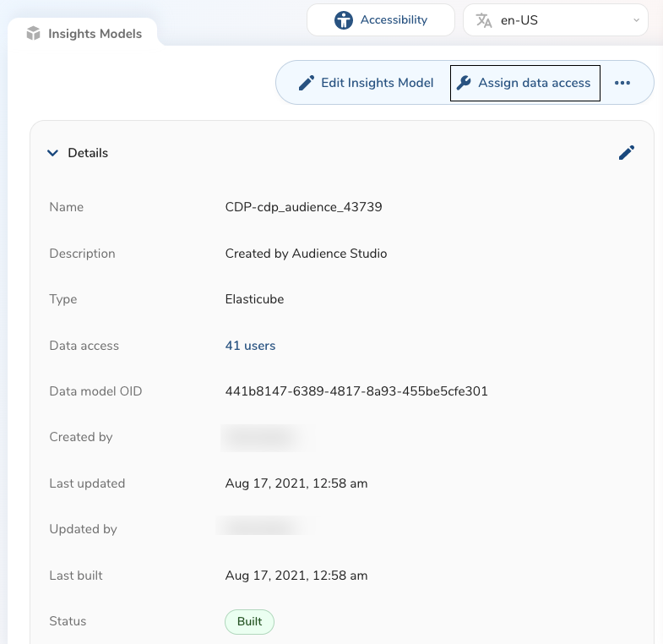Click the pencil icon beside Edit Insights Model
663x644 pixels.
(307, 83)
